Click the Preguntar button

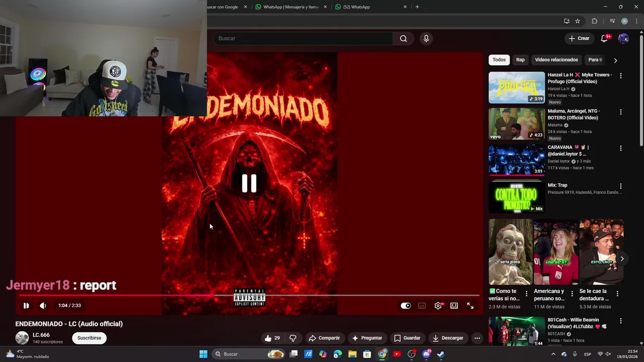[367, 338]
